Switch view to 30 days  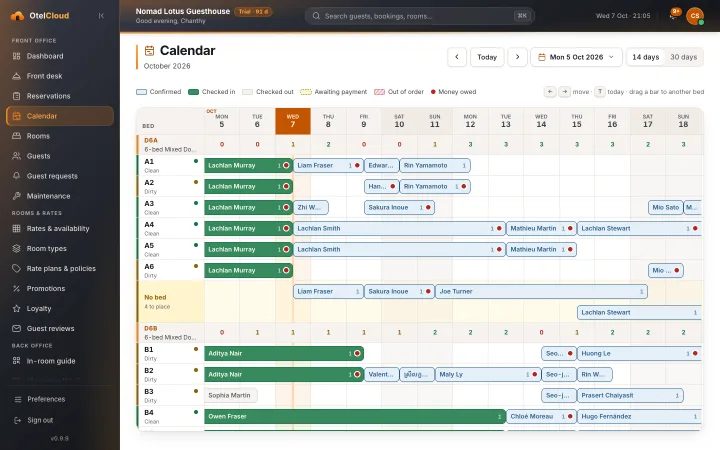coord(683,57)
